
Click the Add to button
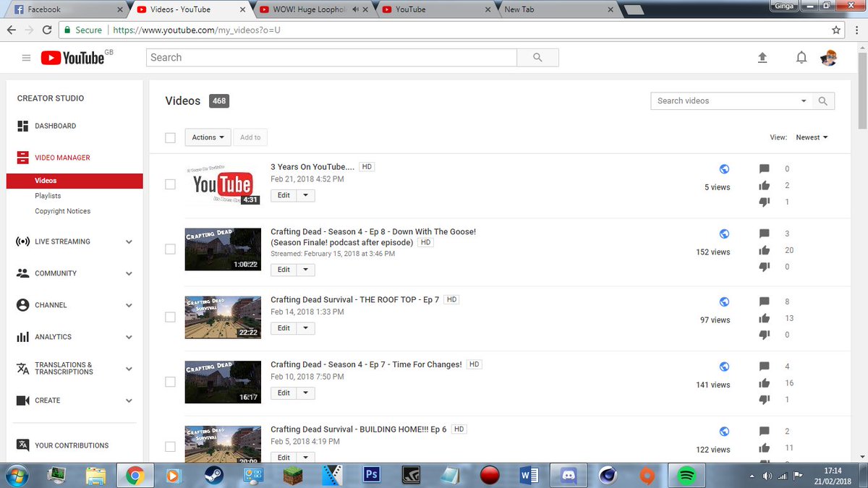point(250,137)
